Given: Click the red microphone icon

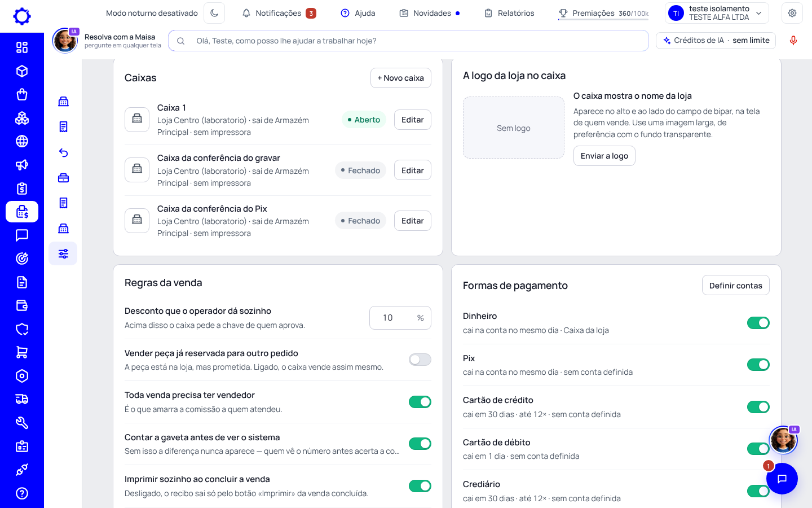Looking at the screenshot, I should tap(793, 41).
